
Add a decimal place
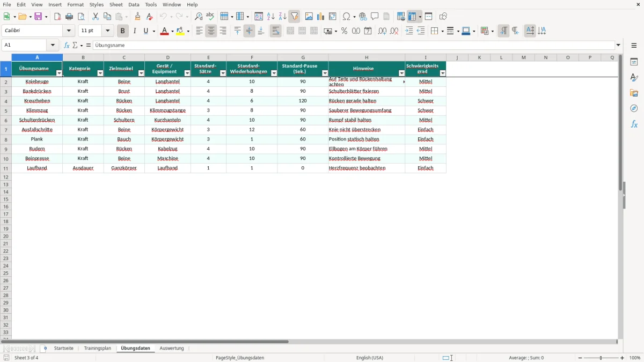click(382, 31)
